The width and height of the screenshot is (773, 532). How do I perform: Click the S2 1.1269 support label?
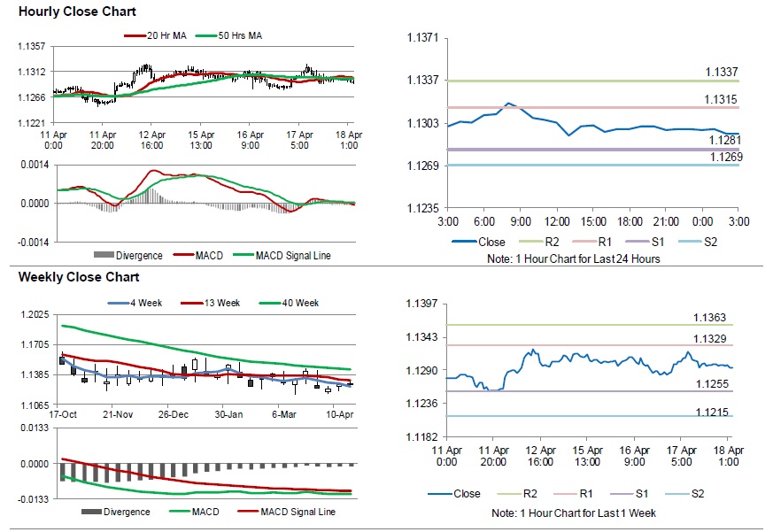[726, 158]
